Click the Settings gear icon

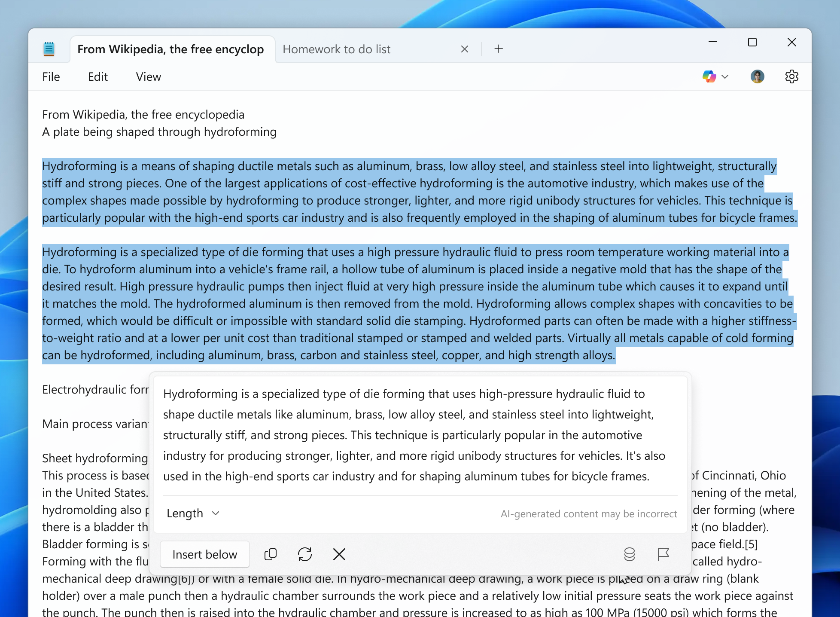point(792,77)
